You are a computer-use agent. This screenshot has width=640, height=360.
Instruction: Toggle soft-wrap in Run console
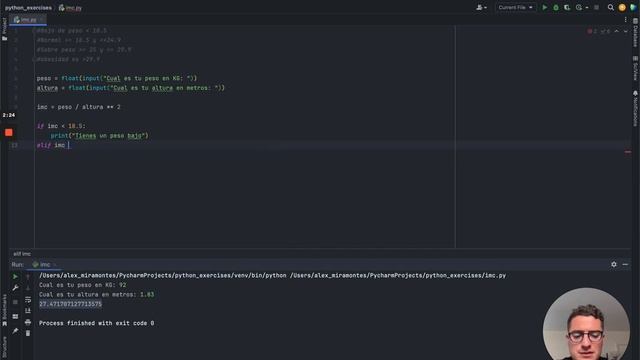click(28, 300)
